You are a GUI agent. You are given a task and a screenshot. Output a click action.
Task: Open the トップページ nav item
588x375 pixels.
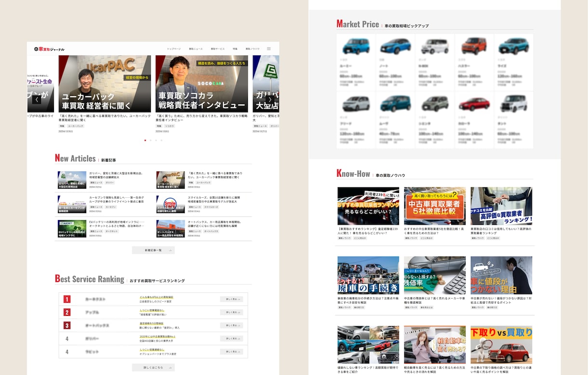point(174,49)
